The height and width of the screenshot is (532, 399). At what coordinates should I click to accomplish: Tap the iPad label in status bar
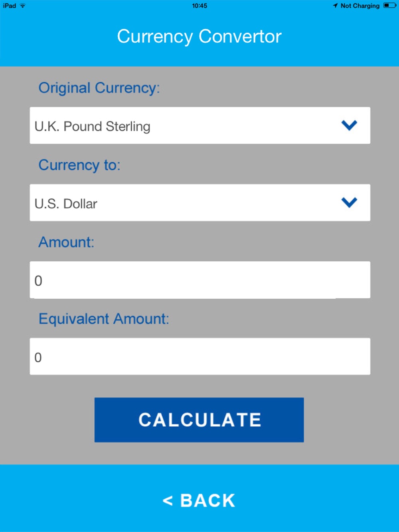click(x=10, y=6)
